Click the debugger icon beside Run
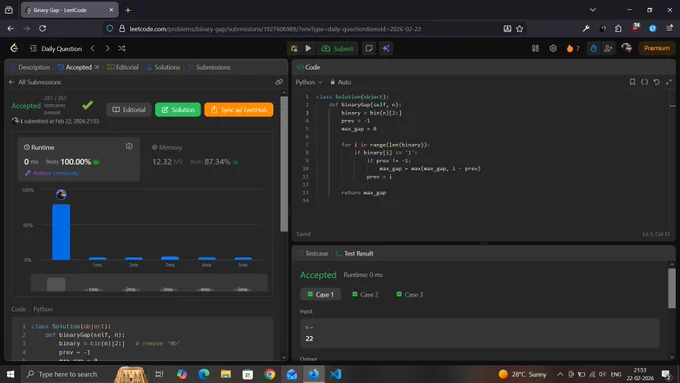 (294, 48)
